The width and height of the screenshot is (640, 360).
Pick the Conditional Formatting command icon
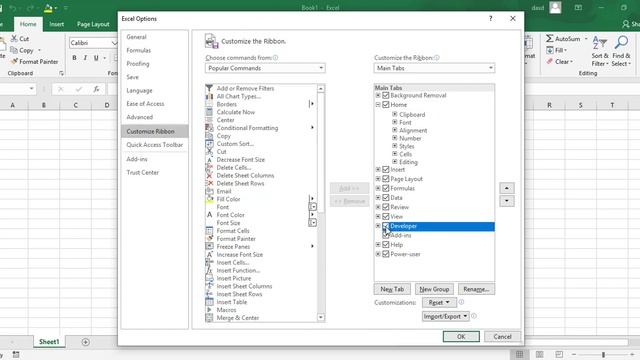209,128
